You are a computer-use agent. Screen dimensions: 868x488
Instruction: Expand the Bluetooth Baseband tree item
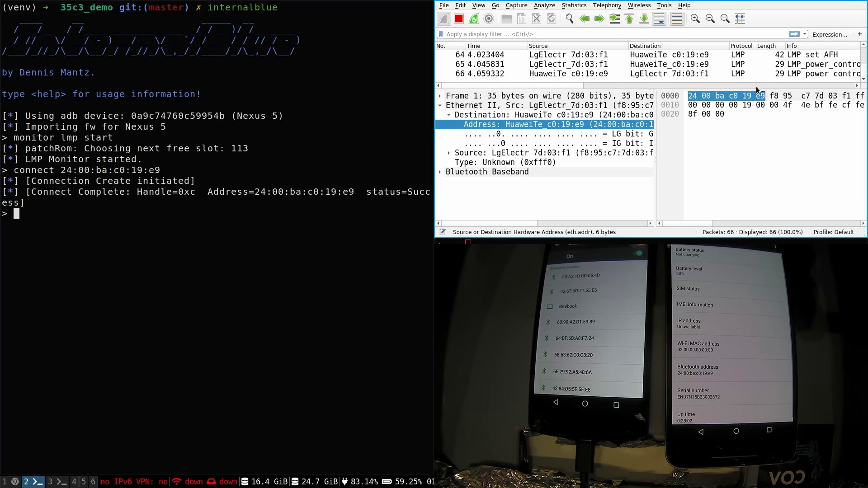440,172
